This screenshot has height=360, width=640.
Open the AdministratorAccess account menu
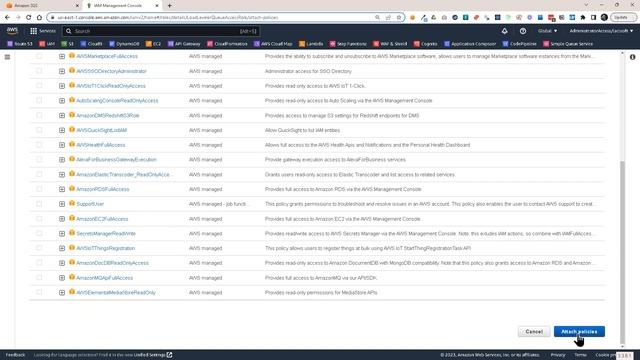coord(601,31)
